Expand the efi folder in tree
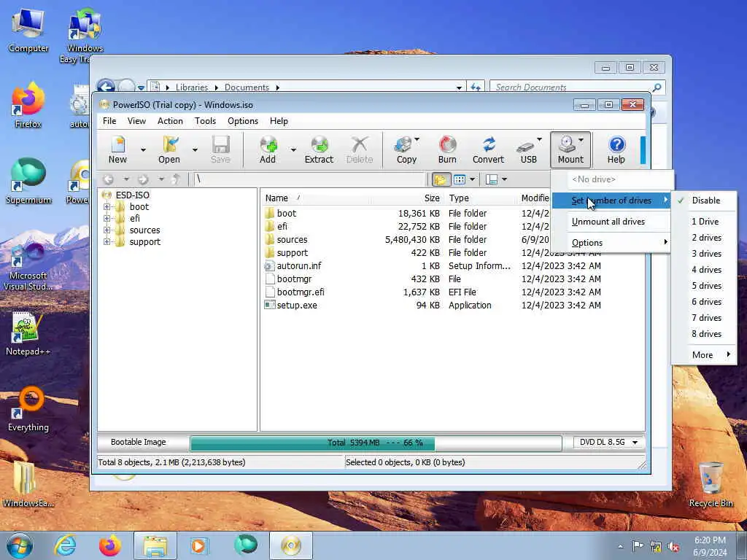This screenshot has height=560, width=747. point(107,219)
